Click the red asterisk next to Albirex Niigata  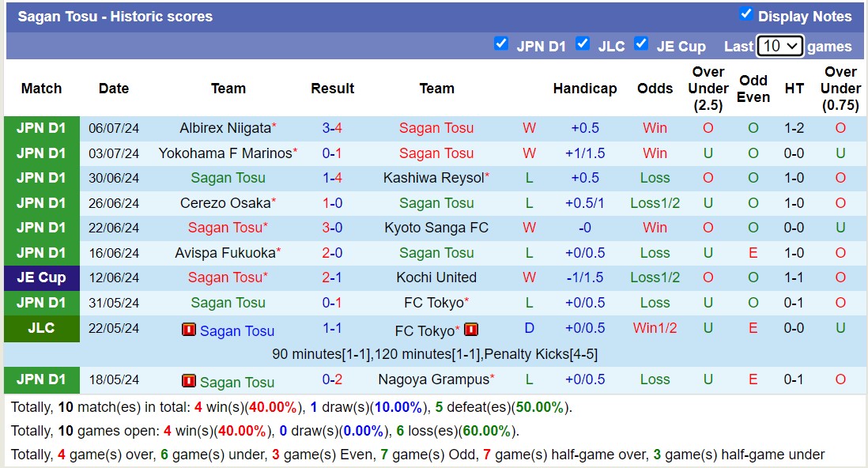click(274, 123)
